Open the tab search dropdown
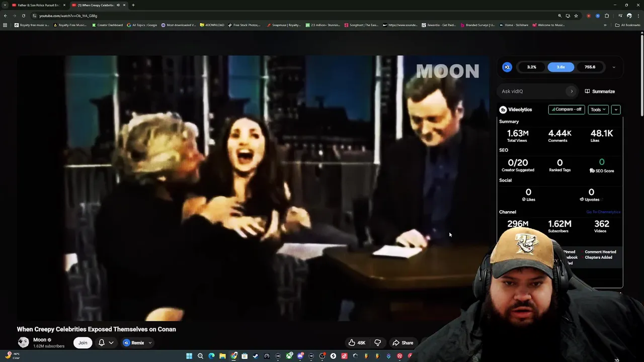This screenshot has height=362, width=644. click(5, 5)
